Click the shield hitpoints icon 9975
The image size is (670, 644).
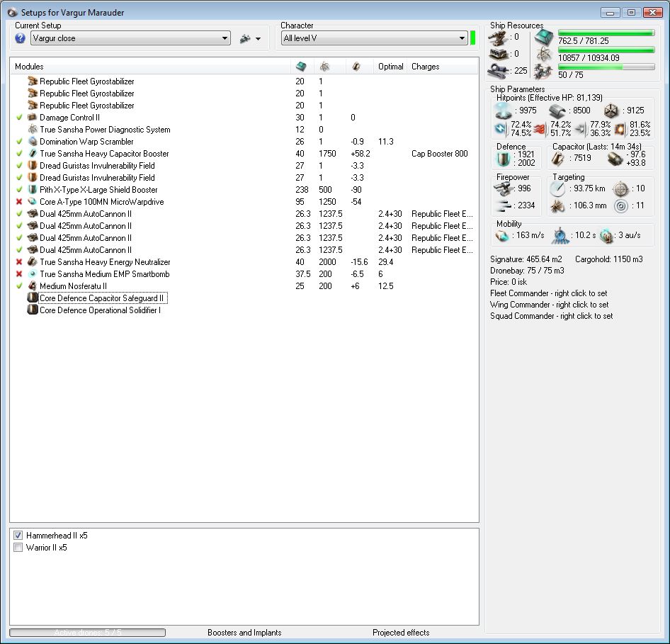503,111
